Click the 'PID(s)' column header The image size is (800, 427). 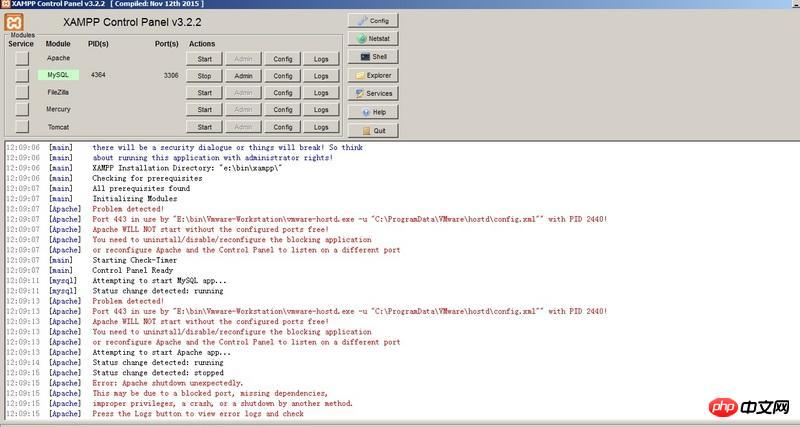[x=98, y=44]
